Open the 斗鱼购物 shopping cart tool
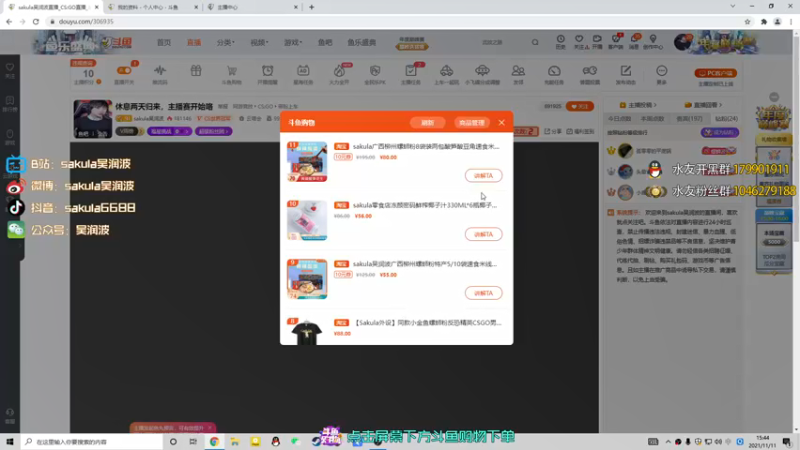Screen dimensions: 800x450 coord(232,73)
